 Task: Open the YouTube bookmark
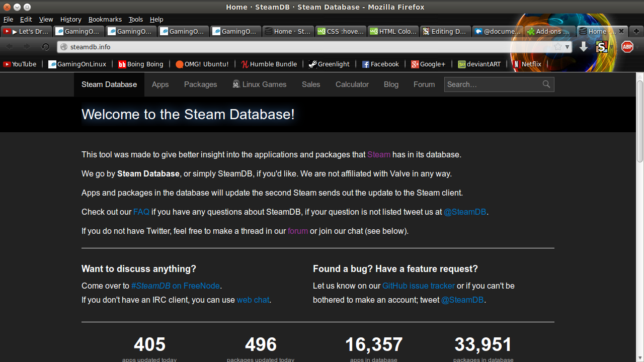pyautogui.click(x=20, y=64)
